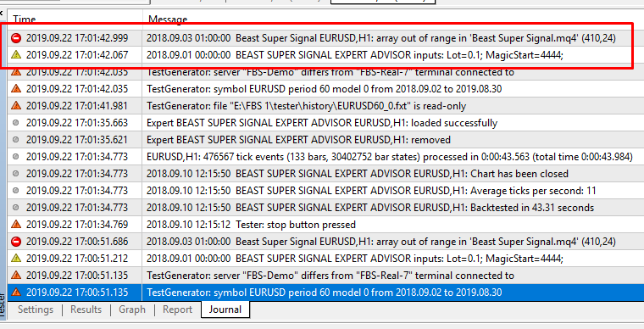The height and width of the screenshot is (329, 644).
Task: Click gray dot icon beside Average ticks per second
Action: click(x=15, y=191)
